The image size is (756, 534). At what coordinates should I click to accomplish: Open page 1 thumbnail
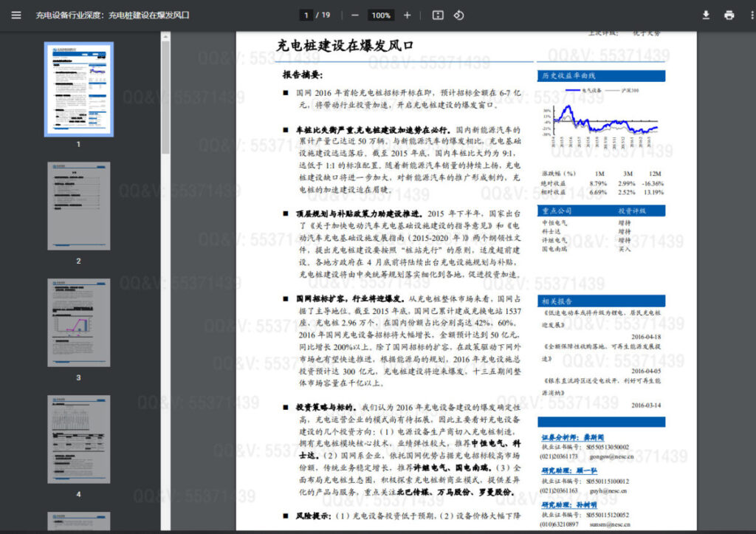(x=78, y=89)
